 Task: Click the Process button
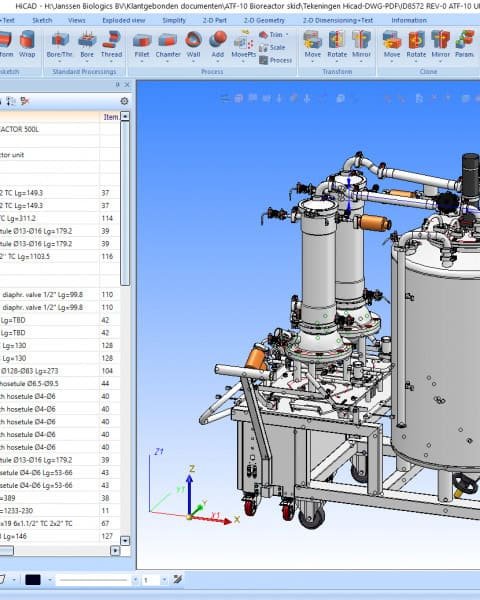pyautogui.click(x=275, y=60)
